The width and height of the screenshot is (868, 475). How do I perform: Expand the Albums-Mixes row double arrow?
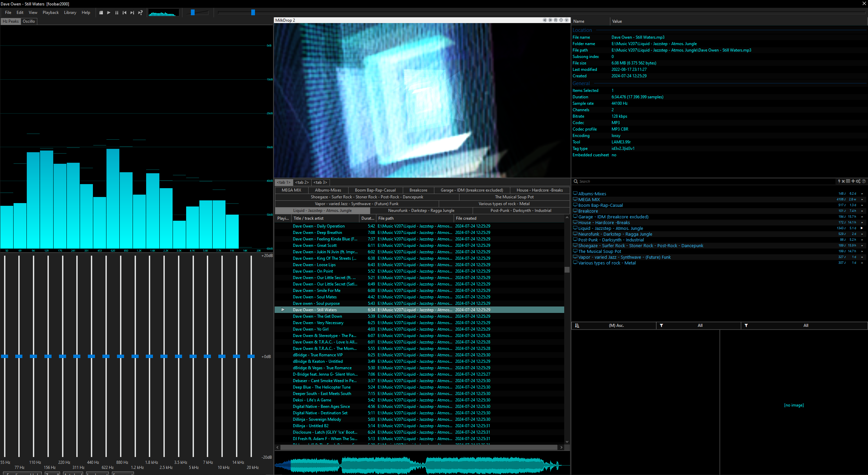point(862,194)
